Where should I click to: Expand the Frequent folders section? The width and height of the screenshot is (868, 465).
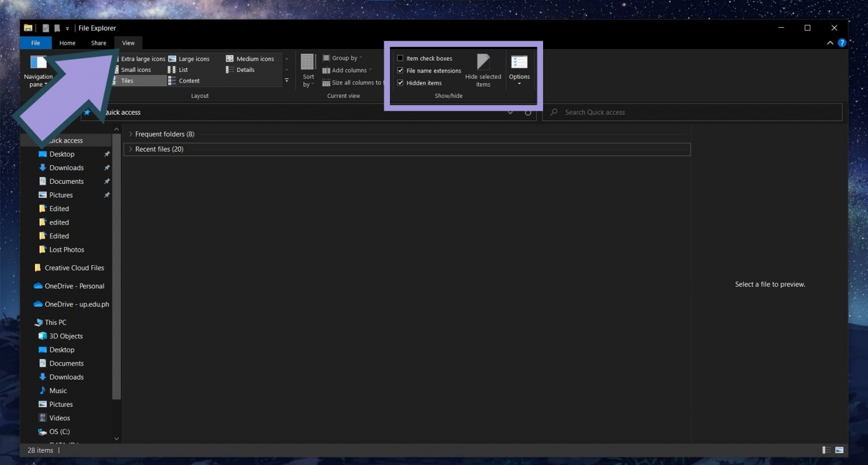131,134
